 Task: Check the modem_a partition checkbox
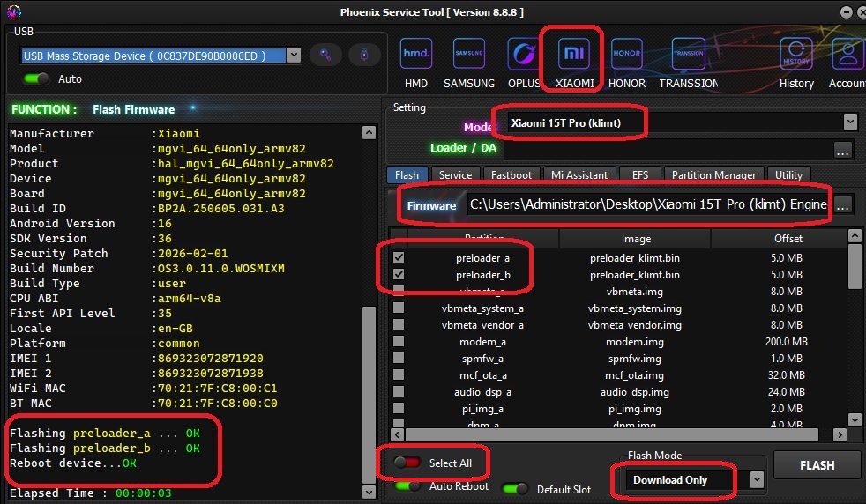point(399,341)
